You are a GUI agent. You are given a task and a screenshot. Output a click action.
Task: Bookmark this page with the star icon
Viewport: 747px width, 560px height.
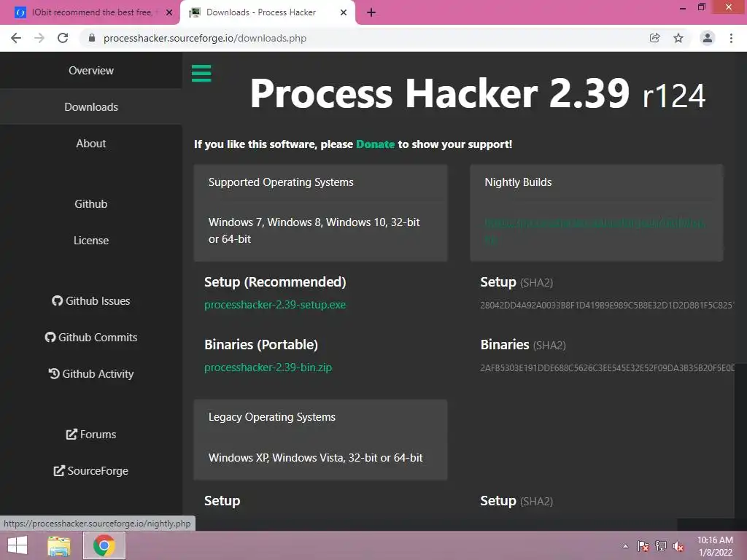(x=678, y=38)
